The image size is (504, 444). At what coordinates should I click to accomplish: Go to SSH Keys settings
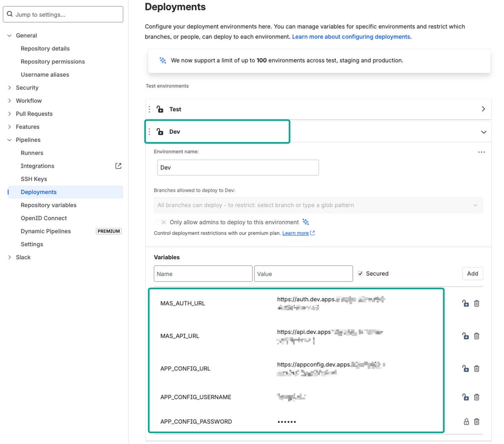coord(34,179)
